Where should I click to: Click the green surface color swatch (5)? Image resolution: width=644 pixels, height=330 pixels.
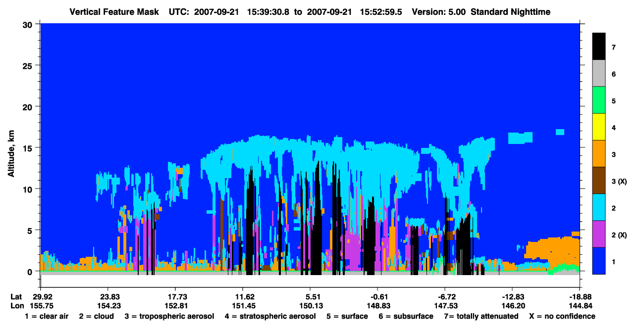599,100
